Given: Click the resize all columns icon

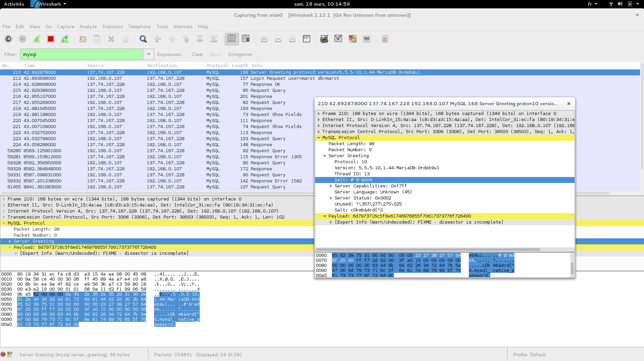Looking at the screenshot, I should (x=306, y=39).
